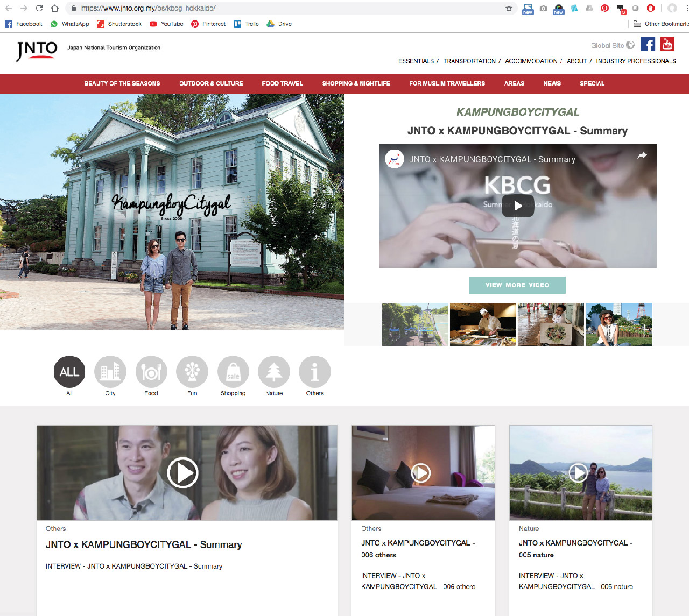Viewport: 689px width, 616px height.
Task: Show ALL categories filter
Action: tap(69, 372)
